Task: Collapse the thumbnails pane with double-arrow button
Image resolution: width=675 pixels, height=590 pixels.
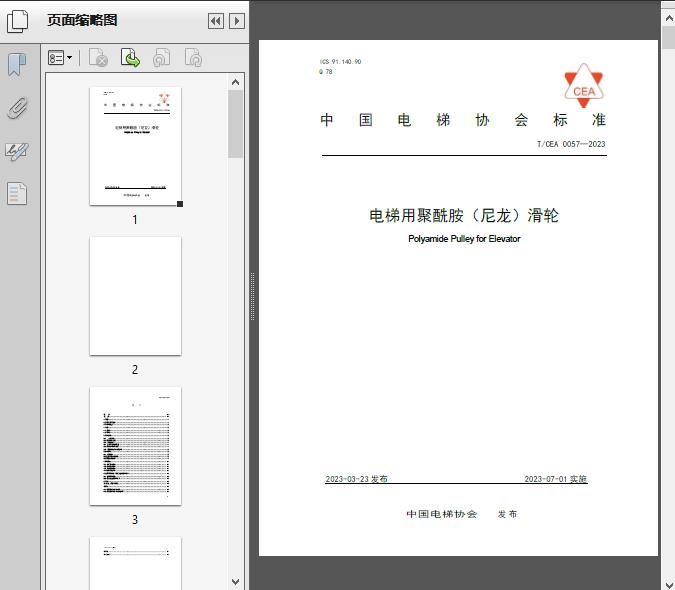Action: [216, 21]
